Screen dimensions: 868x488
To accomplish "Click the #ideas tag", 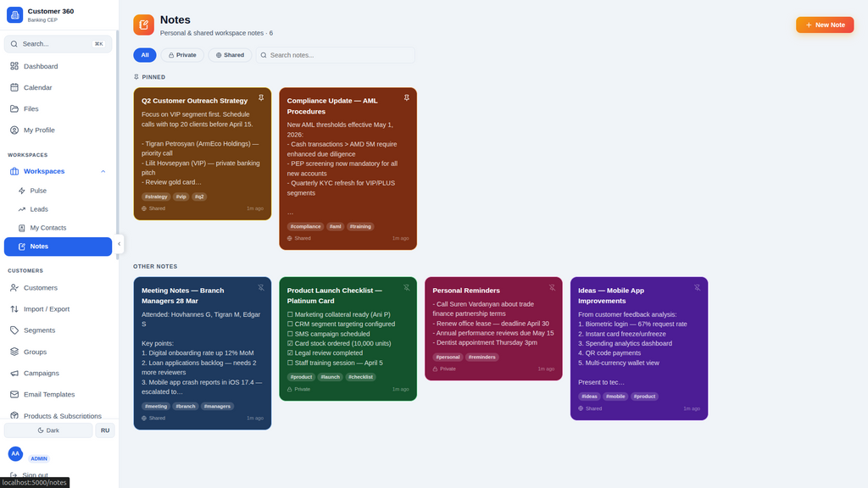I will point(590,396).
